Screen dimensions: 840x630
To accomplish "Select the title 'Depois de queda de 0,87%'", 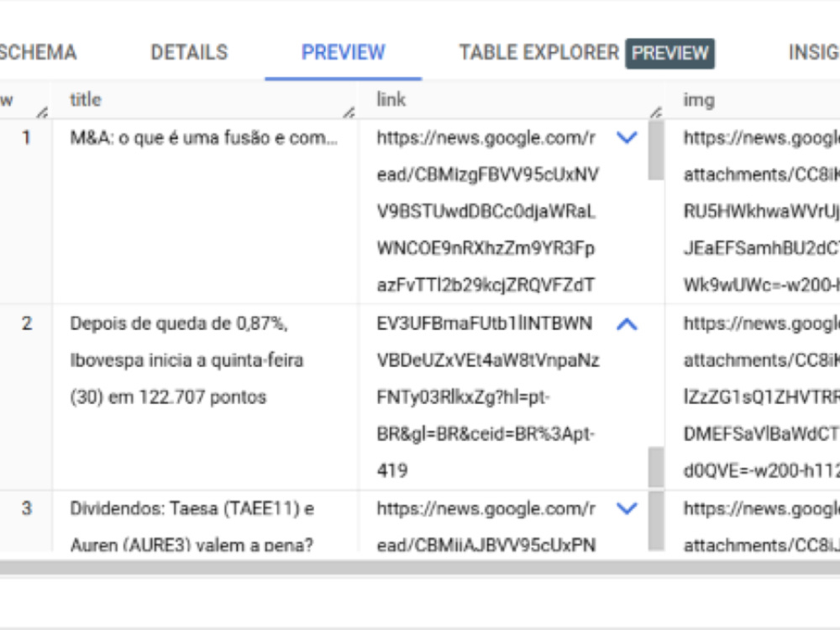I will pyautogui.click(x=179, y=323).
